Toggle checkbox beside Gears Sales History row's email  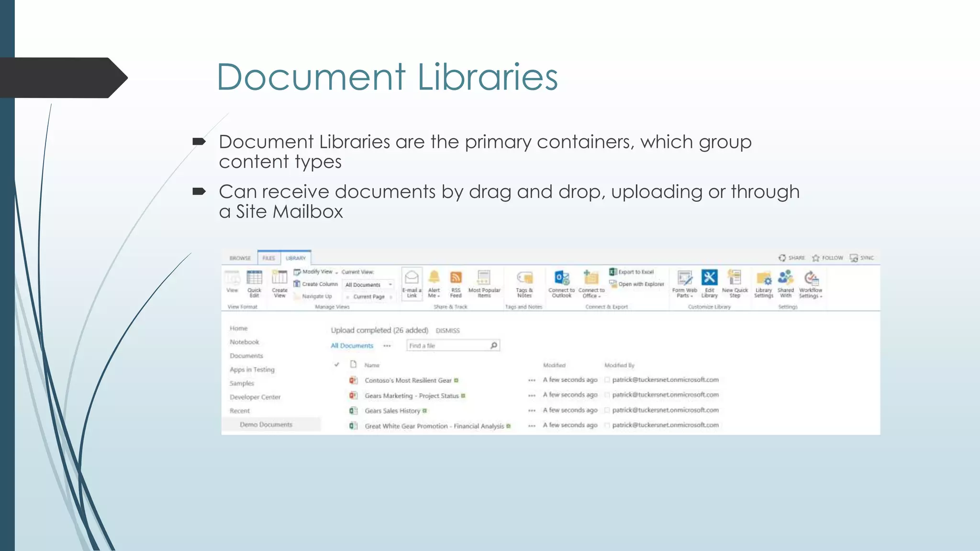pos(607,410)
